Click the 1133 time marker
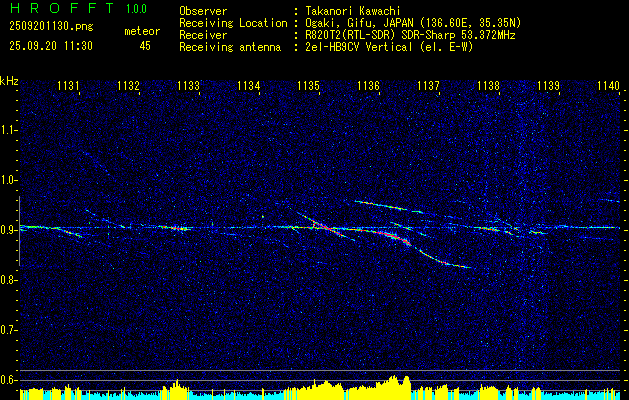The height and width of the screenshot is (400, 629). (188, 86)
